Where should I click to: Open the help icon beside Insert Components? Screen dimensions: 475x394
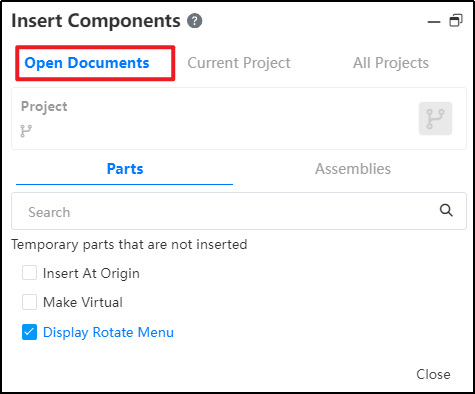tap(194, 21)
